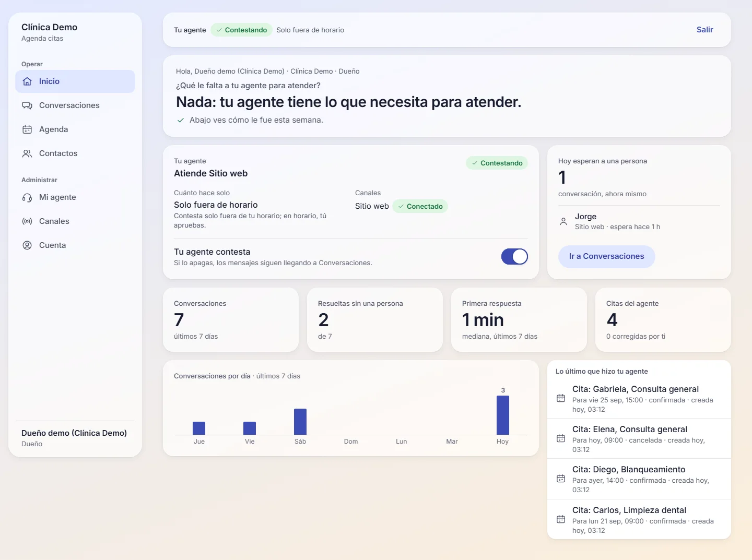752x560 pixels.
Task: Open the Cuenta settings entry
Action: click(x=75, y=245)
